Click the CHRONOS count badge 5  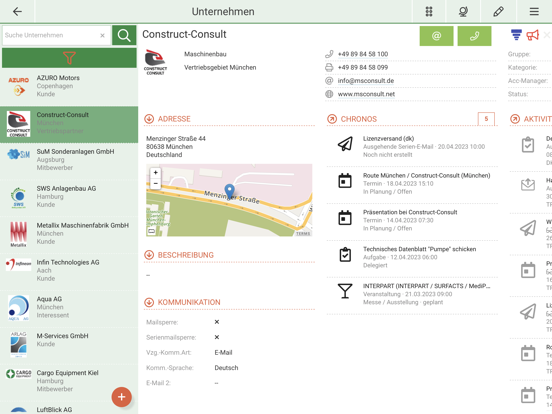coord(486,119)
